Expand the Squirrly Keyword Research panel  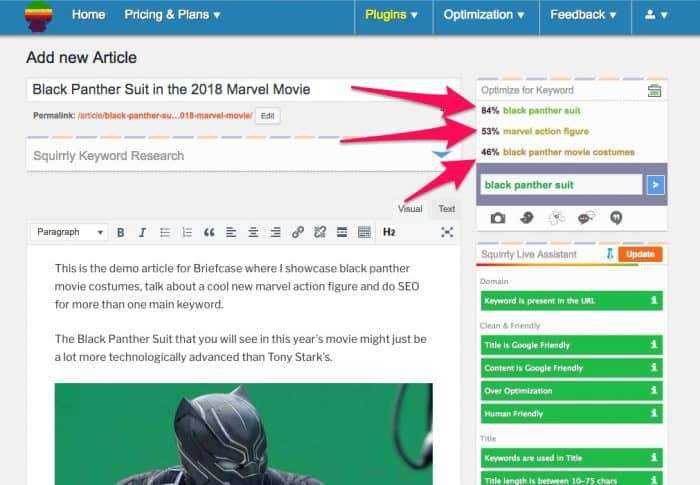pyautogui.click(x=441, y=155)
